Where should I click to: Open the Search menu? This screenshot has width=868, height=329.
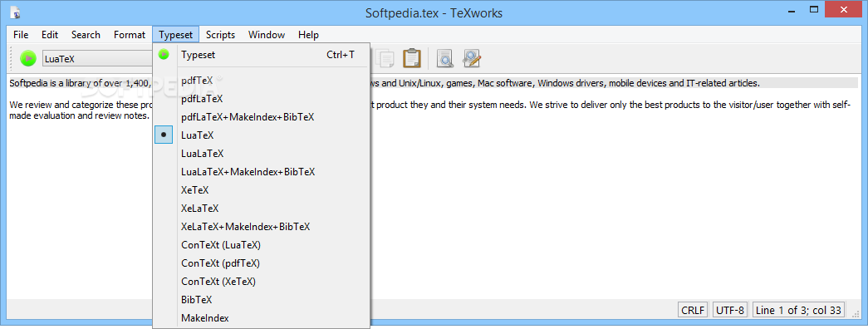(86, 35)
